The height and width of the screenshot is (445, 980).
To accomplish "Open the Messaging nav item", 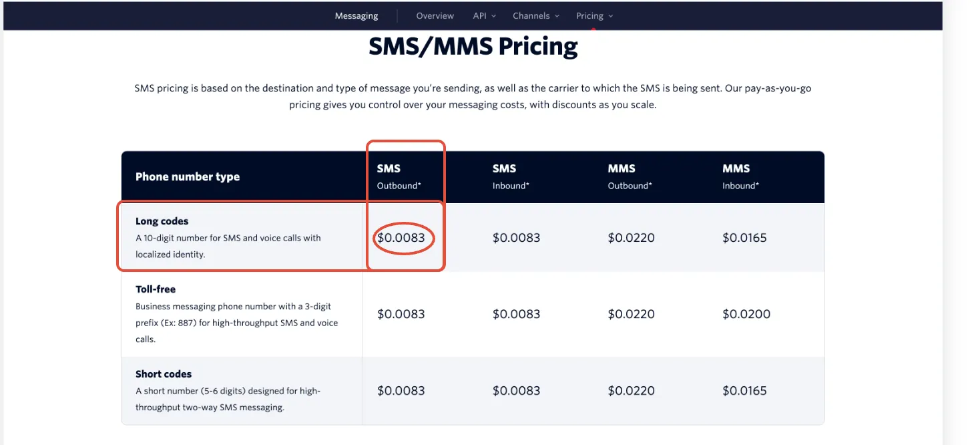I will tap(356, 16).
